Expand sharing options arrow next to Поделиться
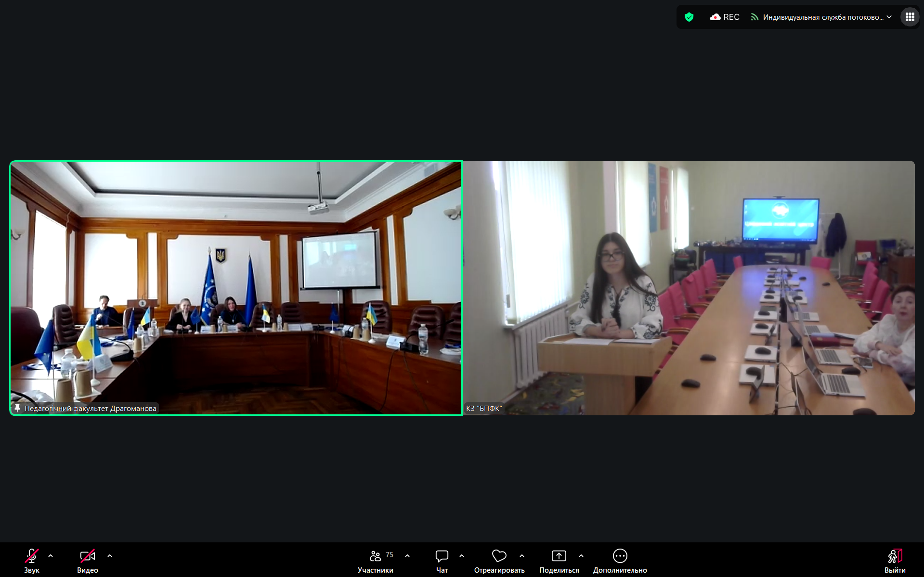Image resolution: width=924 pixels, height=577 pixels. 581,556
